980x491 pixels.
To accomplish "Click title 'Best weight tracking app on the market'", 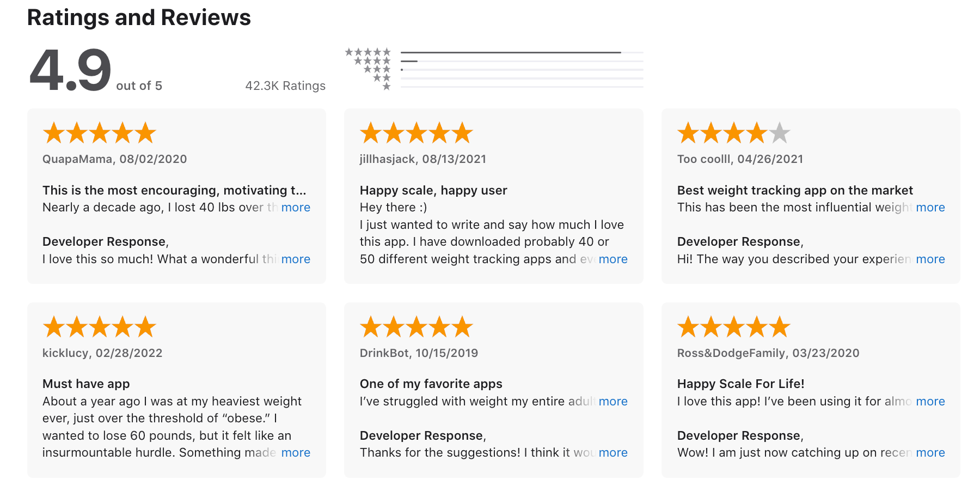I will (x=795, y=191).
